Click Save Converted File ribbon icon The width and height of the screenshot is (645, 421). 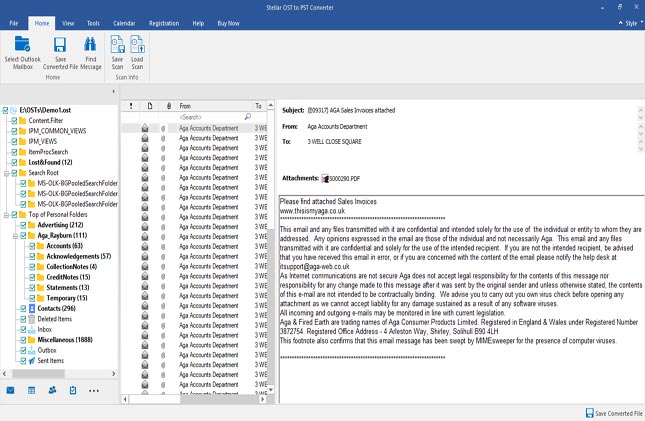[60, 45]
